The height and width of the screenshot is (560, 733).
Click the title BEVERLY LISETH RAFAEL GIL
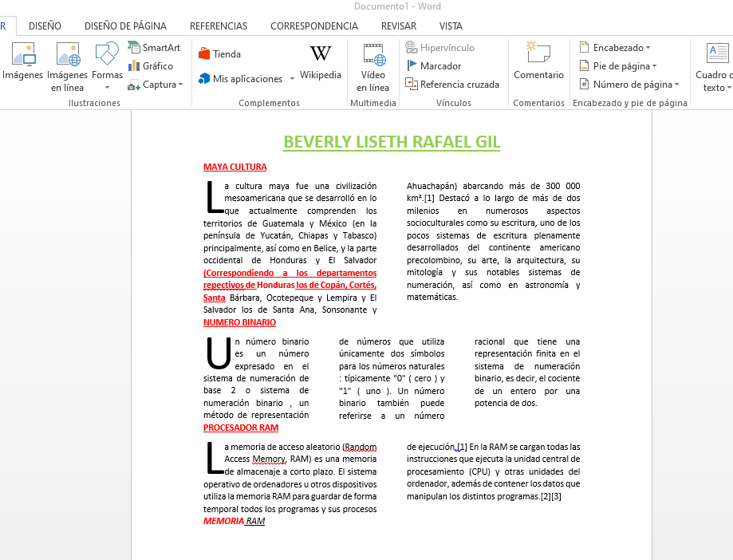click(392, 142)
